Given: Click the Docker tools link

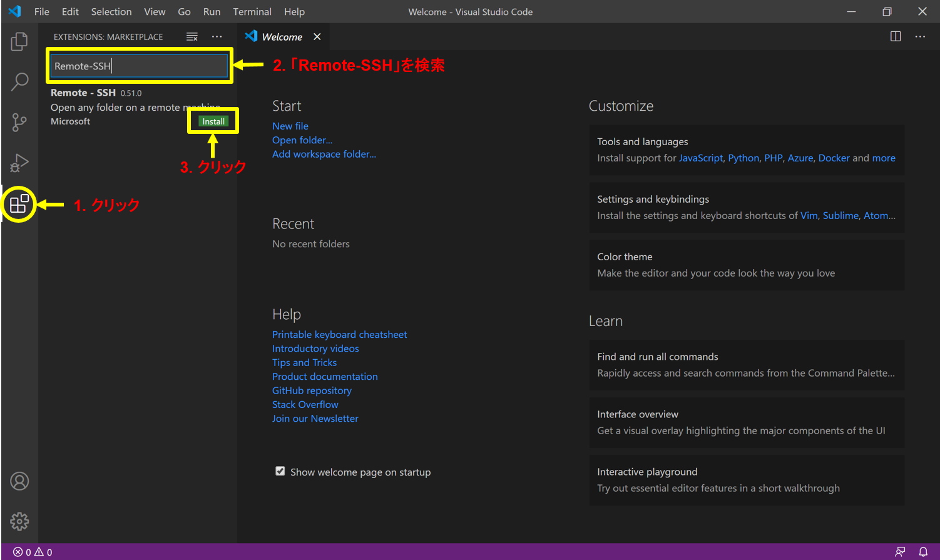Looking at the screenshot, I should pyautogui.click(x=834, y=158).
